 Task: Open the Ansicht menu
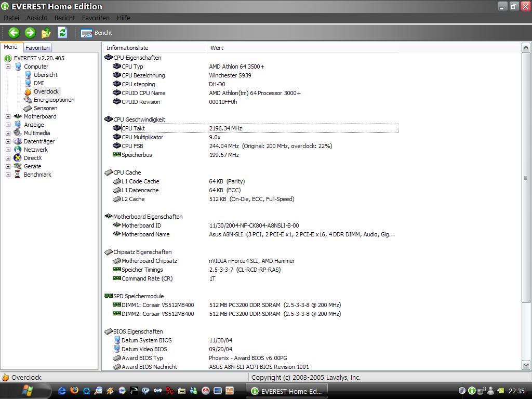tap(37, 18)
